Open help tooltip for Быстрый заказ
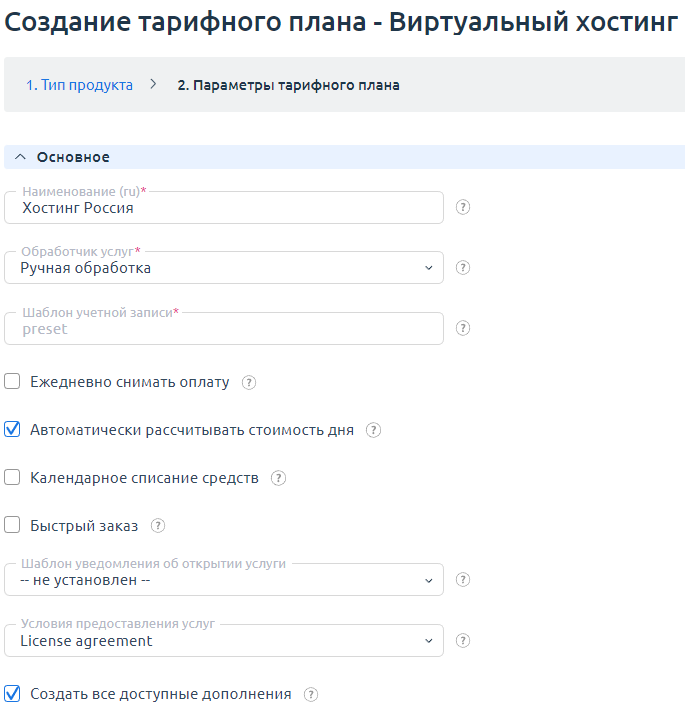Viewport: 685px width, 715px height. point(158,526)
